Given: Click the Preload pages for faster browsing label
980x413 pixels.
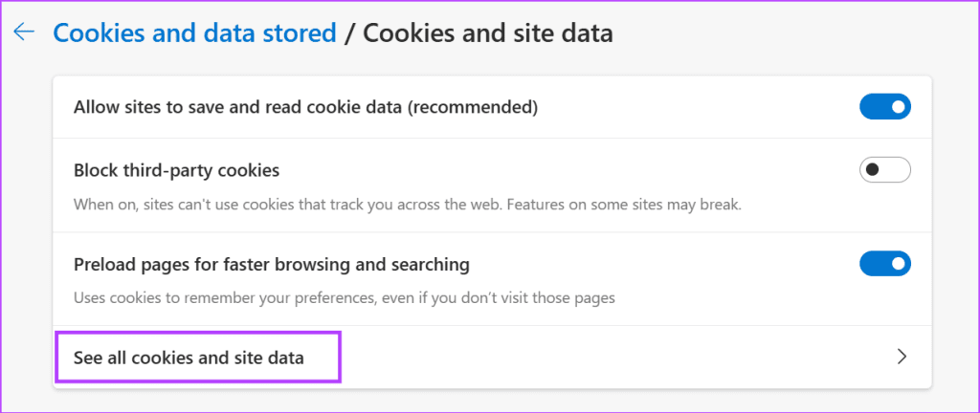Looking at the screenshot, I should (x=271, y=263).
